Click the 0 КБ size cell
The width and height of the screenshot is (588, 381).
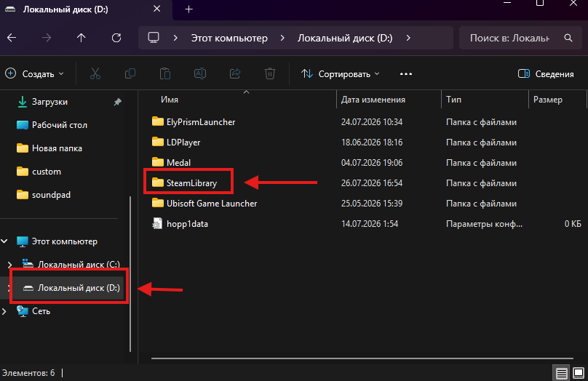(x=573, y=224)
